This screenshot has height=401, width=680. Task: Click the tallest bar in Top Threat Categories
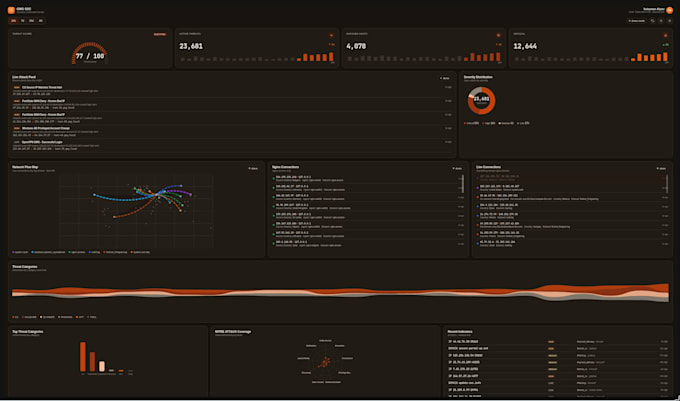(x=83, y=357)
